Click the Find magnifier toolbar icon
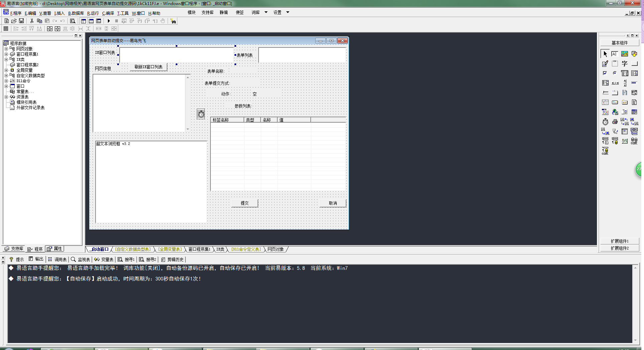 pos(72,21)
